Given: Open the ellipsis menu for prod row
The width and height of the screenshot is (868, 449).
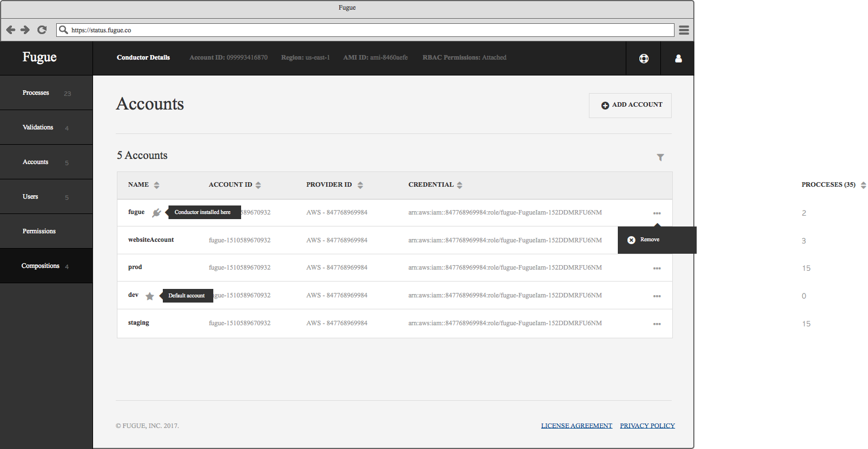Looking at the screenshot, I should [x=657, y=268].
